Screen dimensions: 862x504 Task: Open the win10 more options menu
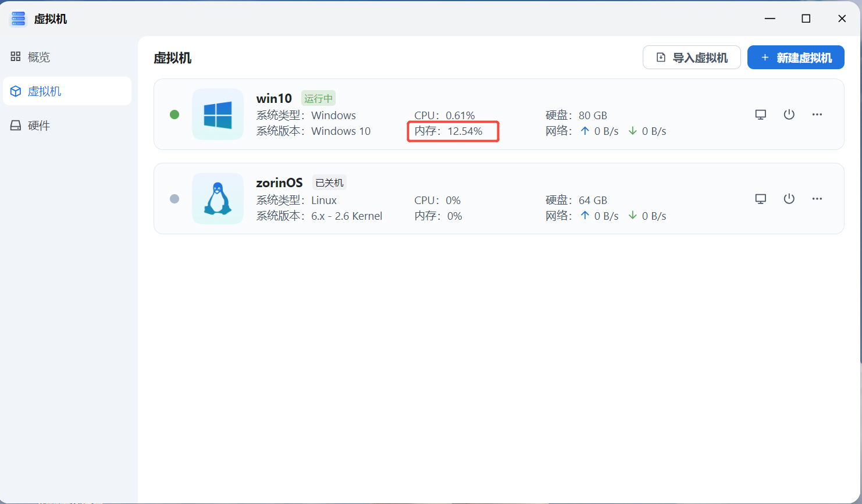817,115
